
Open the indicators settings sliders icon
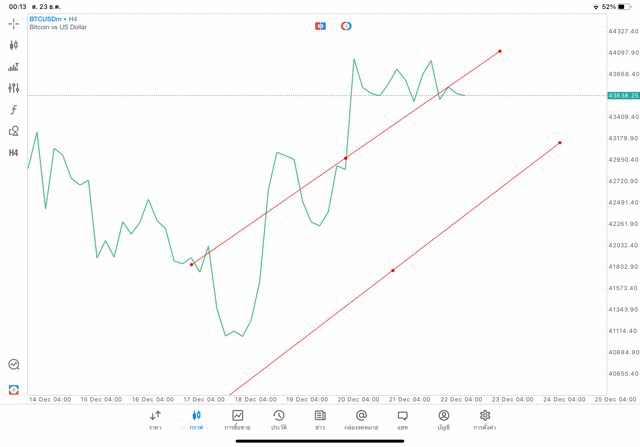pyautogui.click(x=14, y=88)
